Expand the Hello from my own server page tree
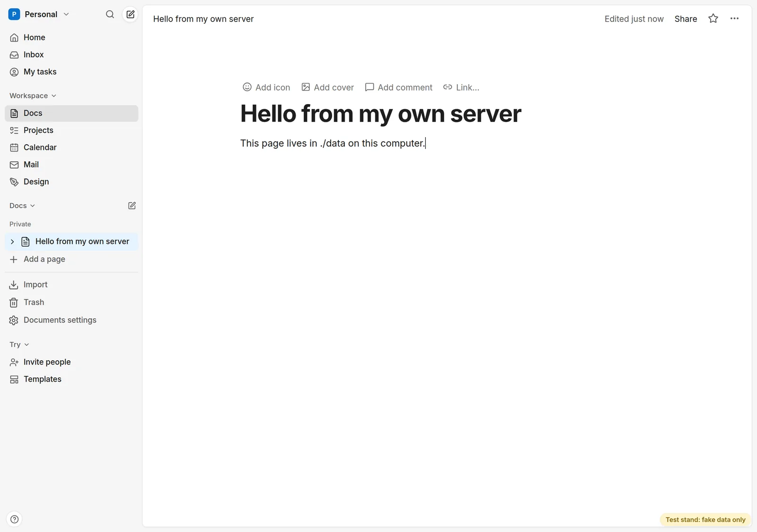 [12, 242]
